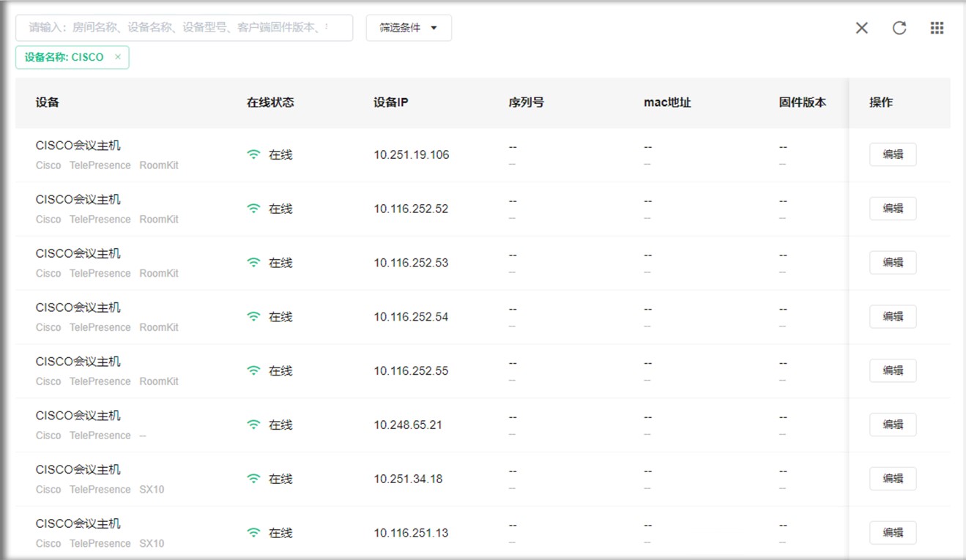Click the 设备IP column header
The image size is (966, 560).
click(391, 102)
